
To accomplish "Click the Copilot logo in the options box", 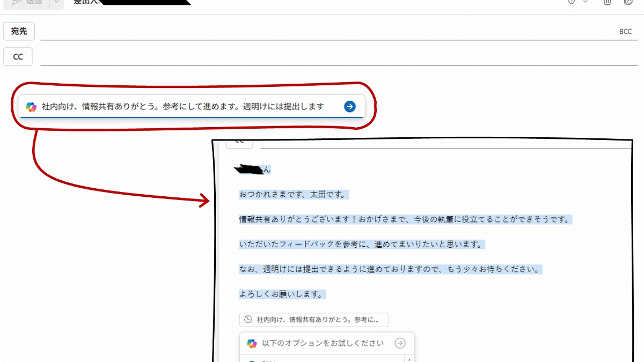I will [252, 343].
